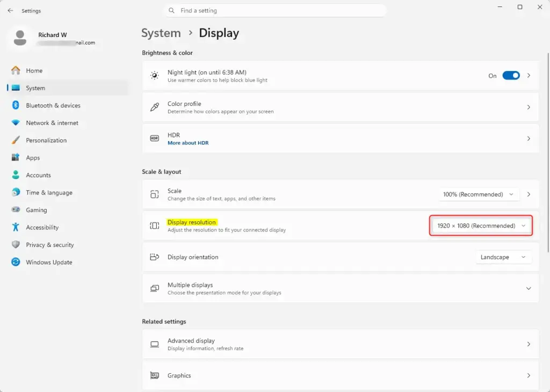
Task: Click the vertical scrollbar on the right
Action: click(x=548, y=152)
